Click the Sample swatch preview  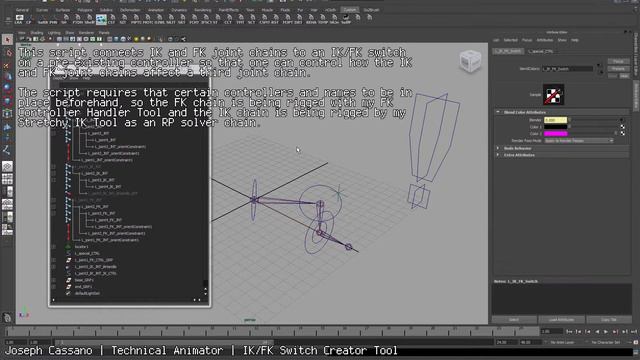coord(553,94)
